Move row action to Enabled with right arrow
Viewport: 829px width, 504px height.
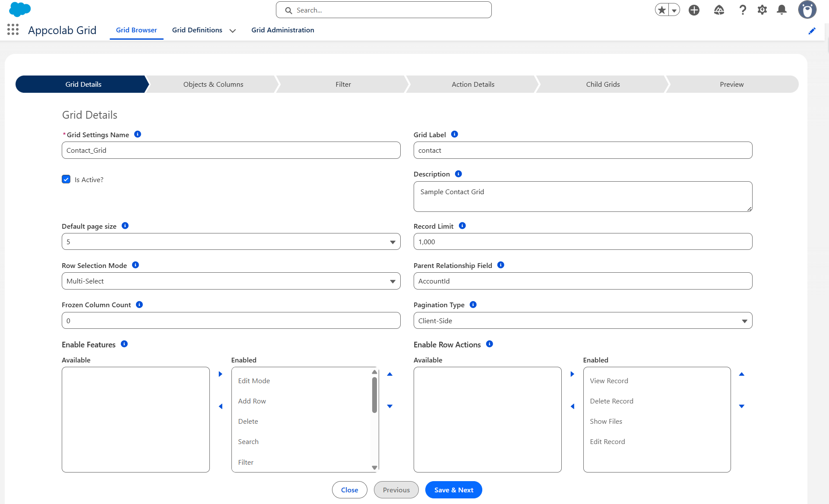click(573, 374)
